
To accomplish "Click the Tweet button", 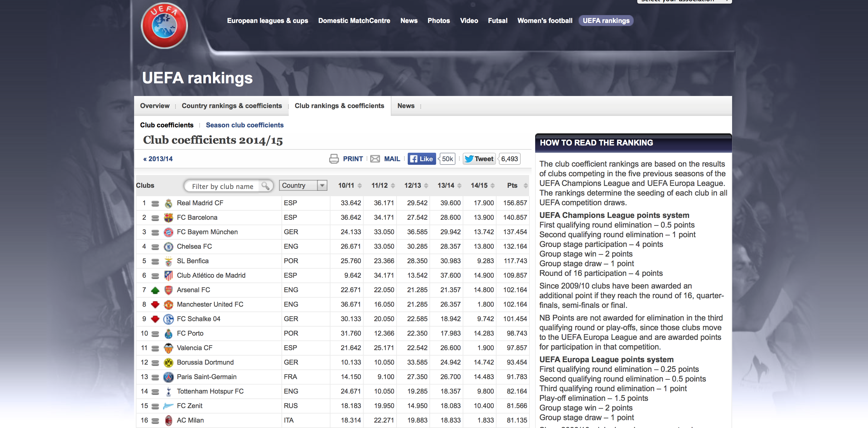I will [479, 158].
